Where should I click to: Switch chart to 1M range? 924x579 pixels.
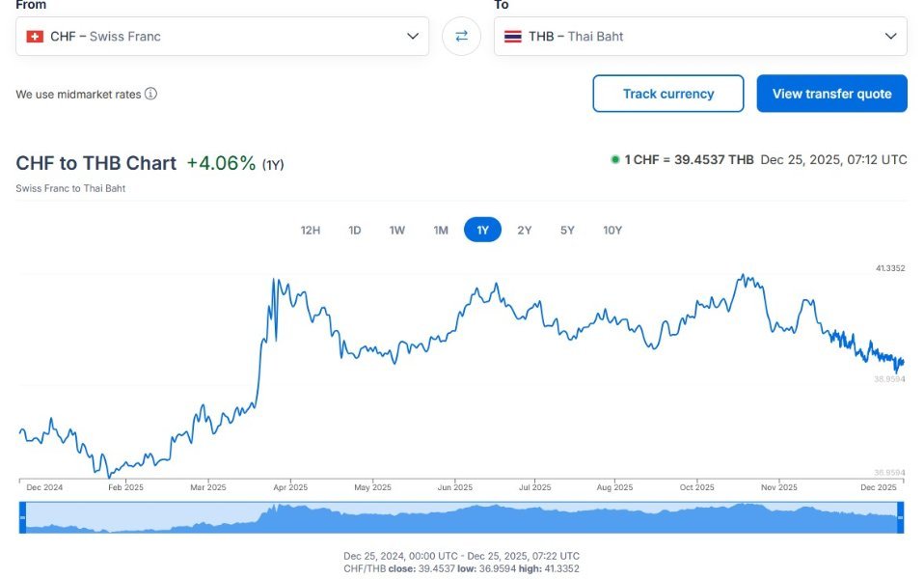tap(441, 231)
